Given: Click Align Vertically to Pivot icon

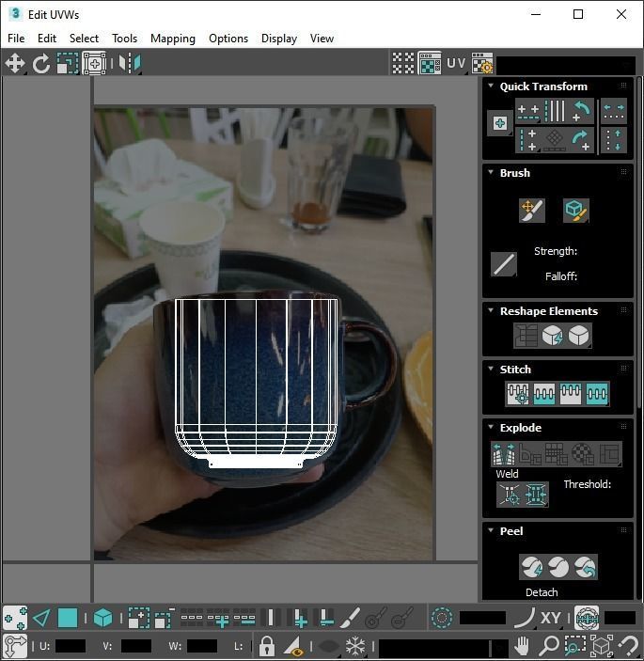Looking at the screenshot, I should 528,140.
